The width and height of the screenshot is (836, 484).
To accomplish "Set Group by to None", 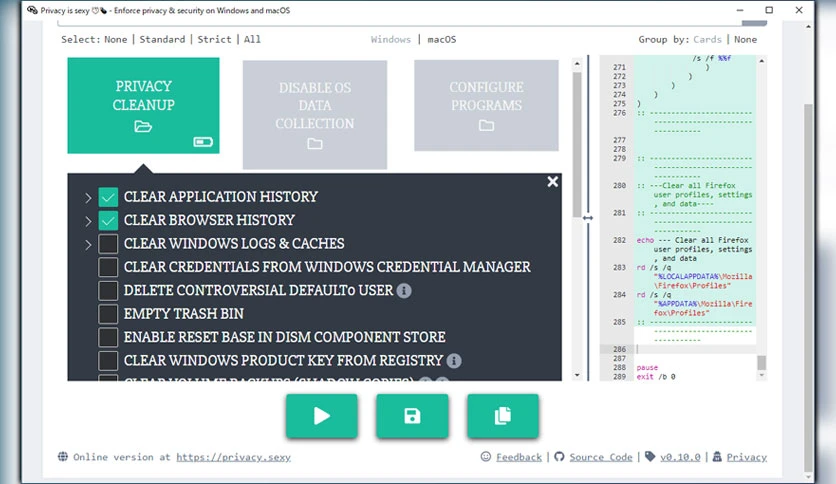I will pyautogui.click(x=745, y=39).
